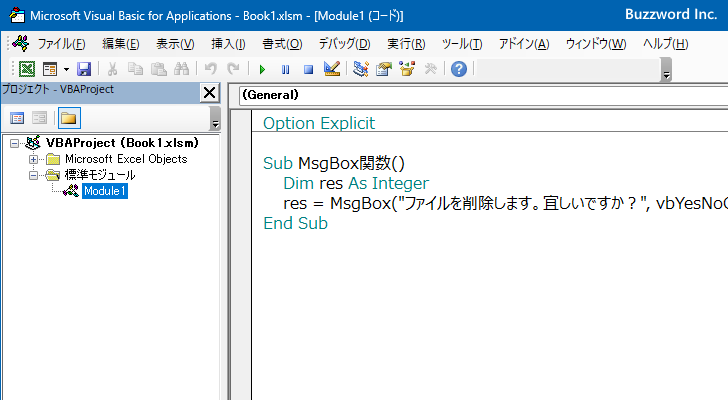Open the Project Explorer toolbar icon
The image size is (728, 400).
tap(361, 69)
